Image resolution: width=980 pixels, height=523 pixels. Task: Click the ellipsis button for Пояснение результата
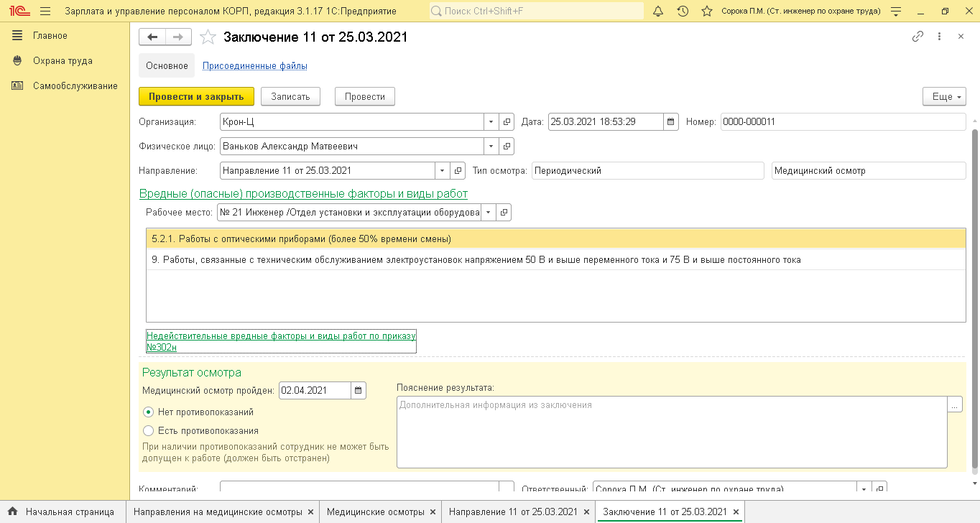click(x=955, y=405)
